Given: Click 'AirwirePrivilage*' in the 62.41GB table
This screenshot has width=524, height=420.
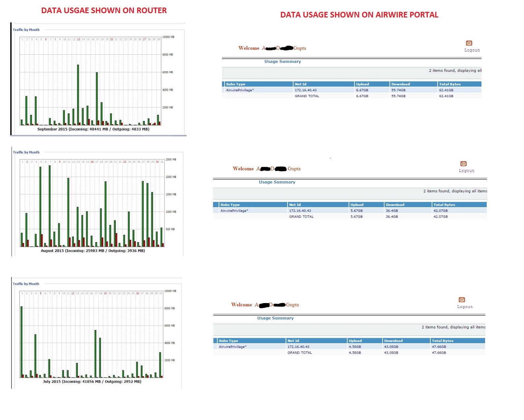Looking at the screenshot, I should pyautogui.click(x=240, y=90).
